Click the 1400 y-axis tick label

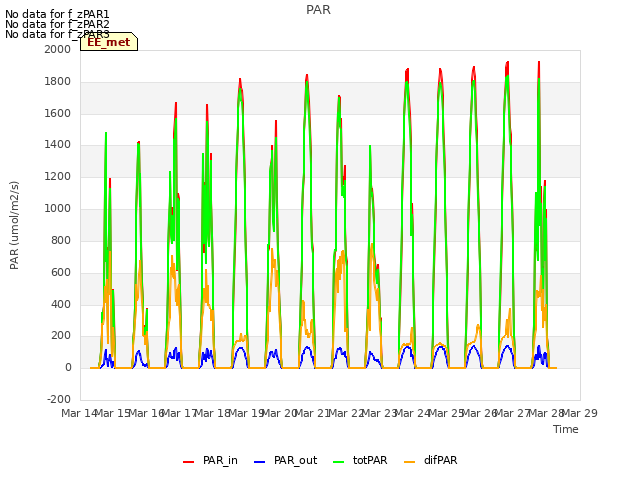click(58, 144)
